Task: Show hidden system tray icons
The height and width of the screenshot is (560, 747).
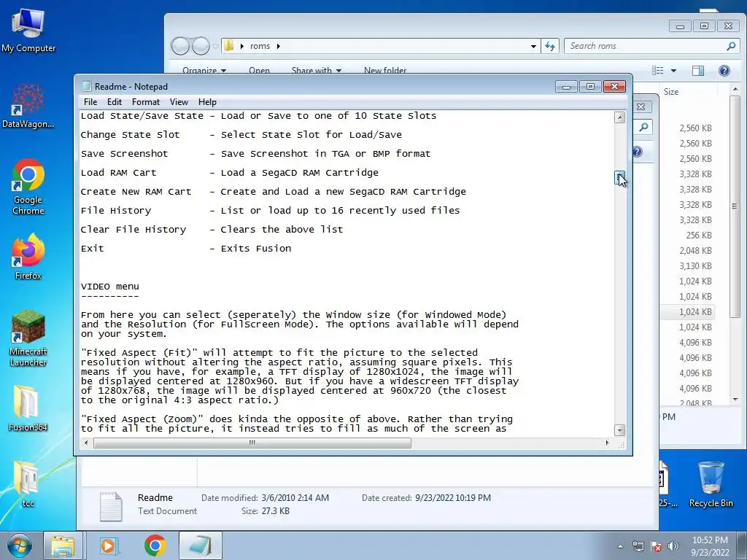Action: (620, 546)
